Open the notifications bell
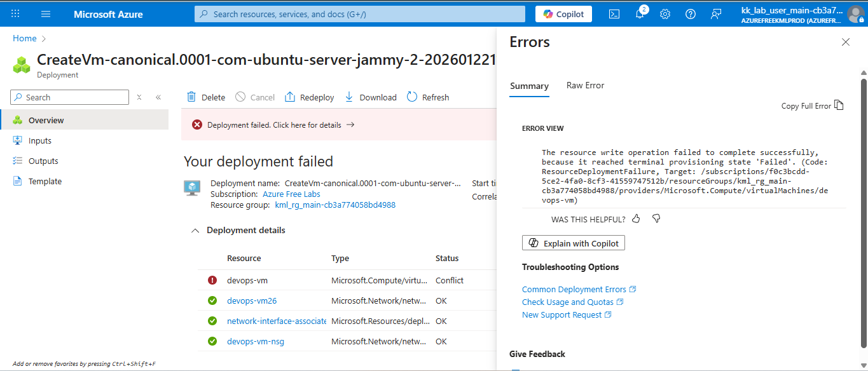This screenshot has width=868, height=371. 640,14
